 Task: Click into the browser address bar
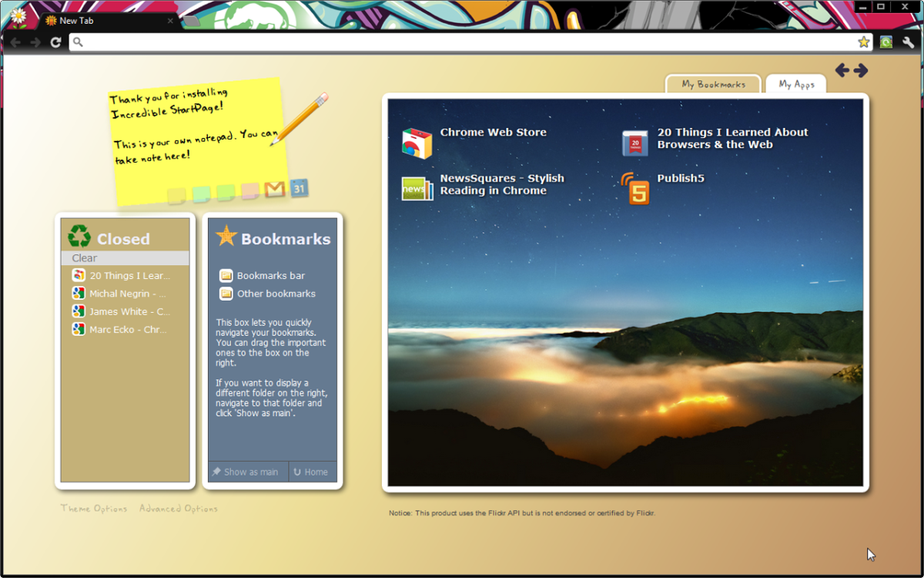coord(462,42)
